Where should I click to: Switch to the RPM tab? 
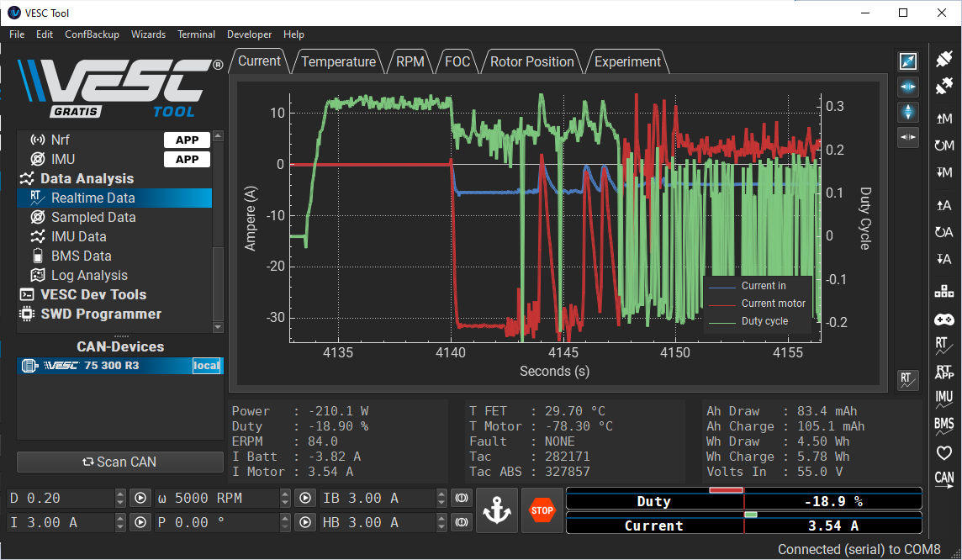pyautogui.click(x=410, y=62)
